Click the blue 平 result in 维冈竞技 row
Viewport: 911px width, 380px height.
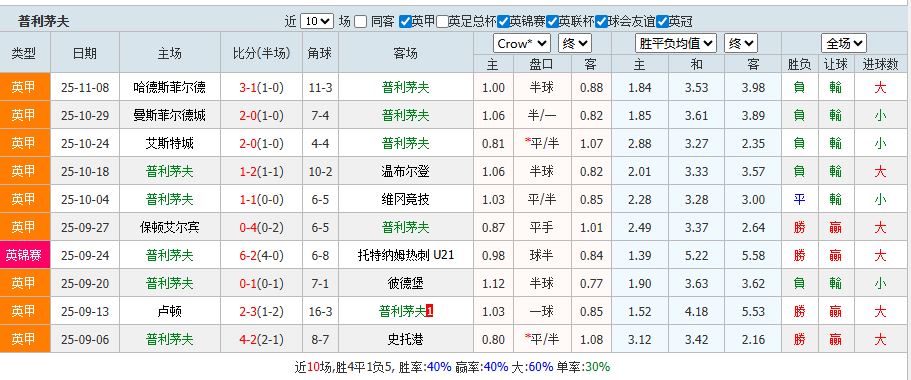pos(799,199)
